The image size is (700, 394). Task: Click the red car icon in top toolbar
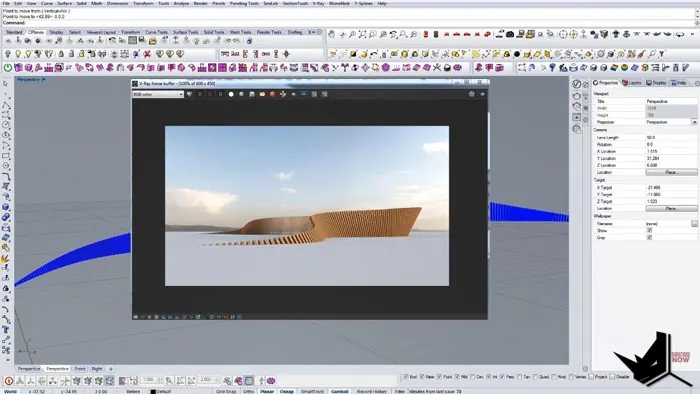pos(456,34)
